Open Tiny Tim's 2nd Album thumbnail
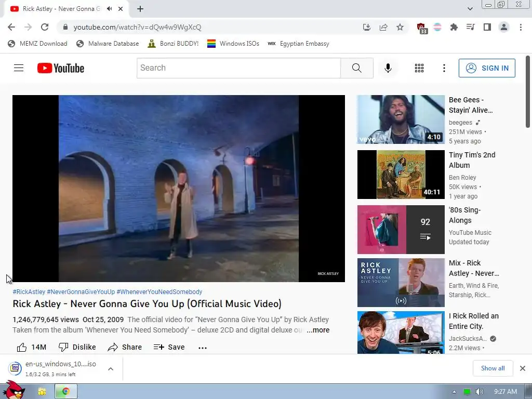532x399 pixels. tap(401, 175)
